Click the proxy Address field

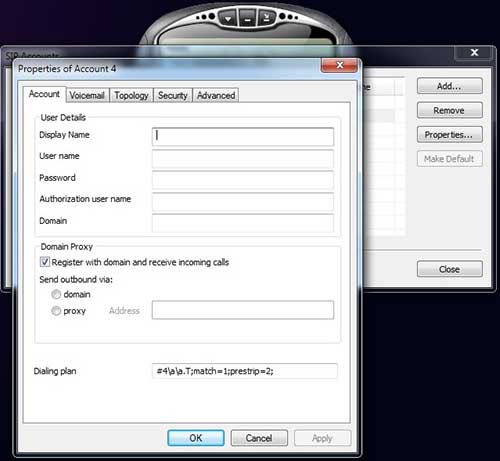tap(243, 310)
